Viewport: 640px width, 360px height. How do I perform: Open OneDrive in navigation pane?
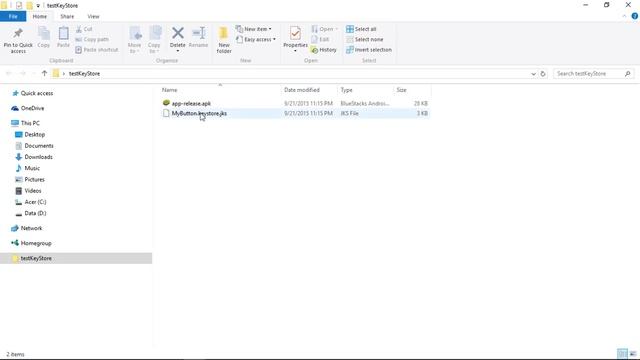32,108
